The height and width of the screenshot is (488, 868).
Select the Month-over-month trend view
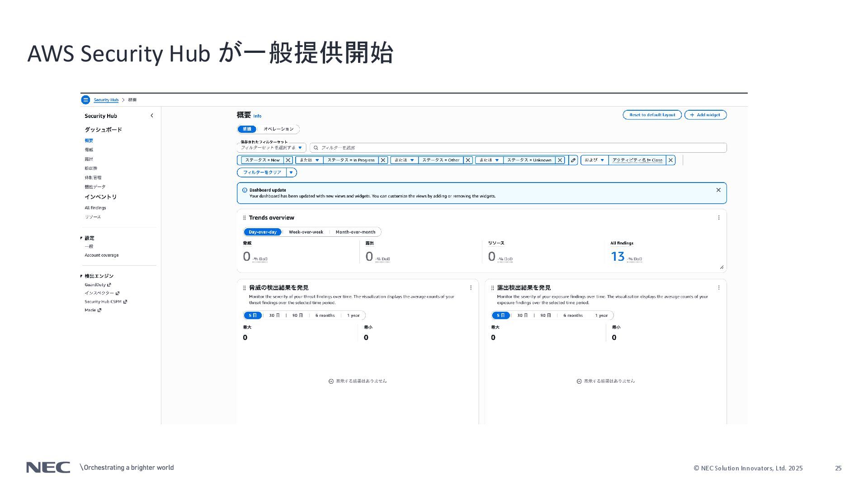(355, 232)
